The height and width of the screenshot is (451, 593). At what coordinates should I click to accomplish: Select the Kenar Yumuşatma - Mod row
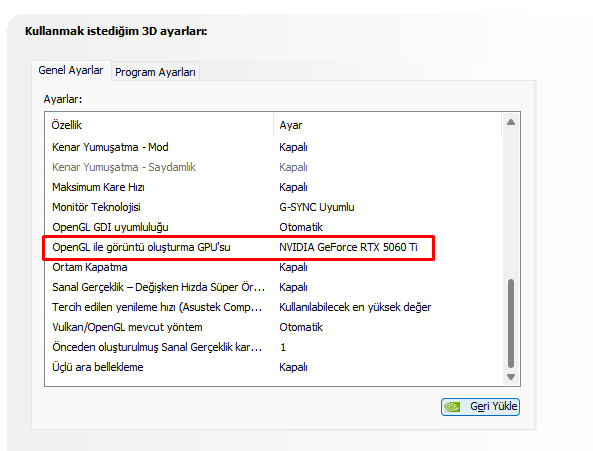pos(274,147)
